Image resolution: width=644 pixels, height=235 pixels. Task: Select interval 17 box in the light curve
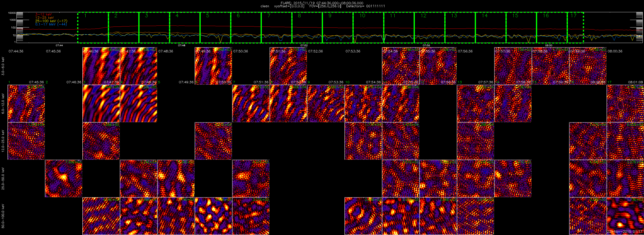coord(575,27)
